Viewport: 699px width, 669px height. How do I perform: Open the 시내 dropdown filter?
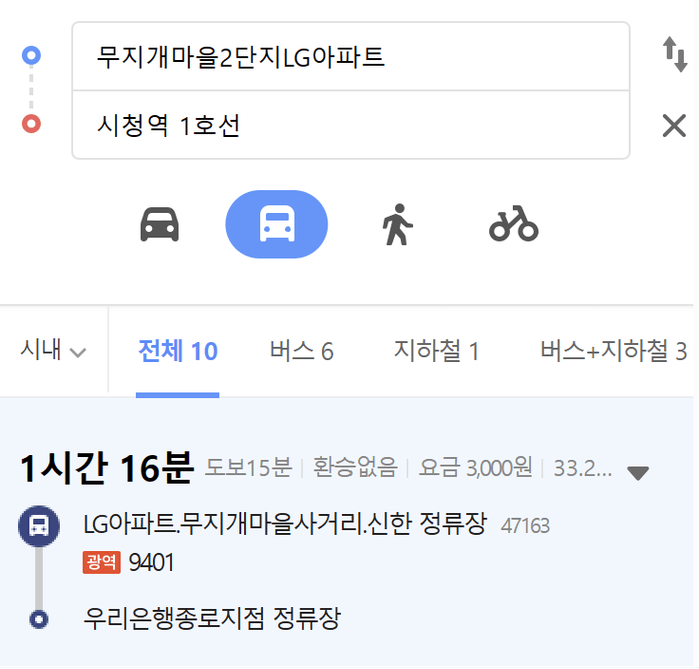53,350
